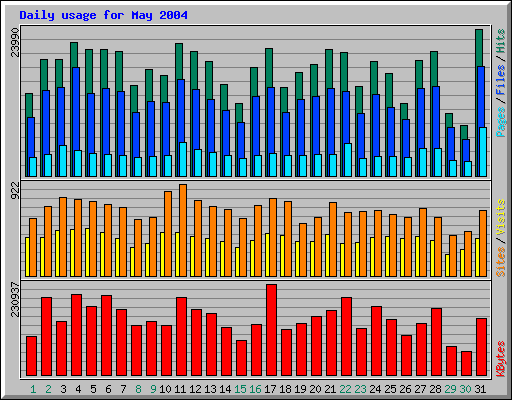Select day 23 on the x-axis
The image size is (512, 400).
coord(360,389)
